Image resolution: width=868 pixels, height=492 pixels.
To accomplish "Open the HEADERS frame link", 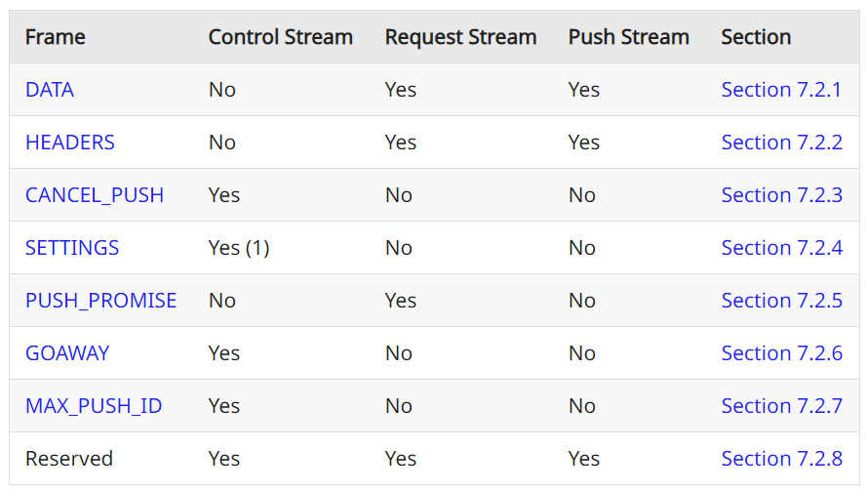I will coord(70,143).
